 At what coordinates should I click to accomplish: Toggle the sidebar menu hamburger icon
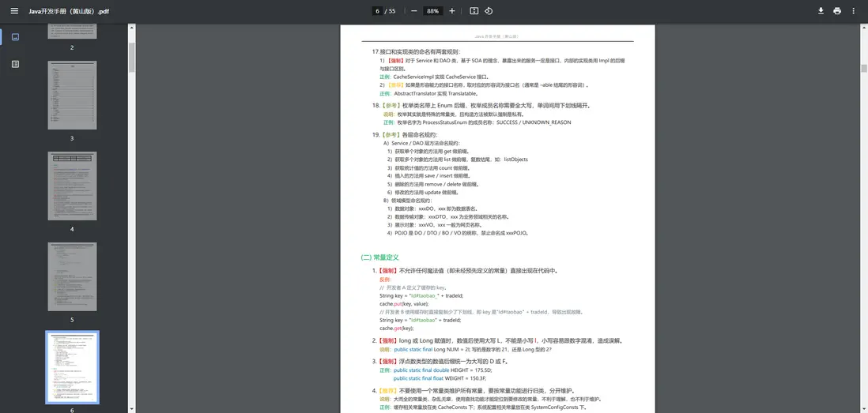pyautogui.click(x=14, y=11)
